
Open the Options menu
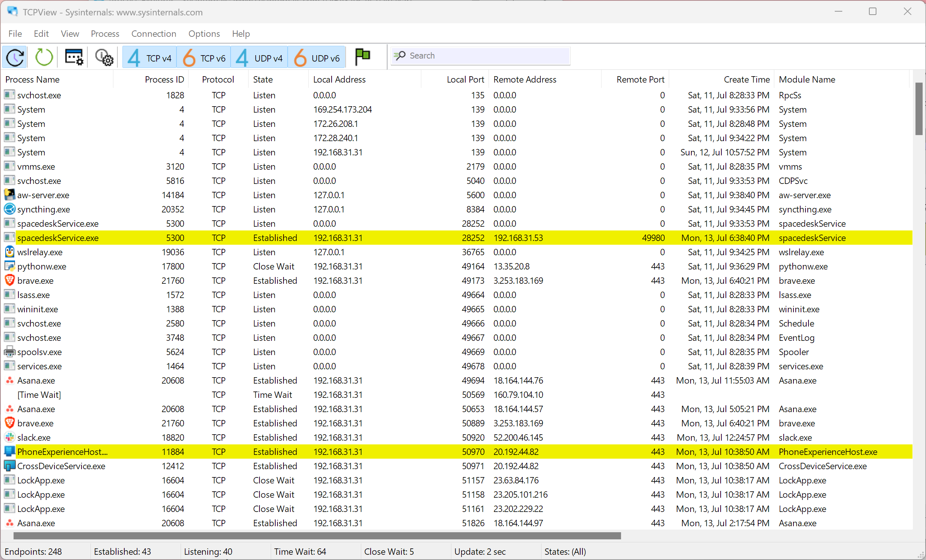click(204, 33)
